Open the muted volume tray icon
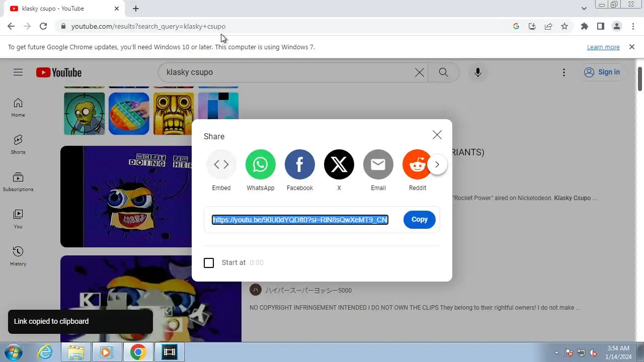 593,352
